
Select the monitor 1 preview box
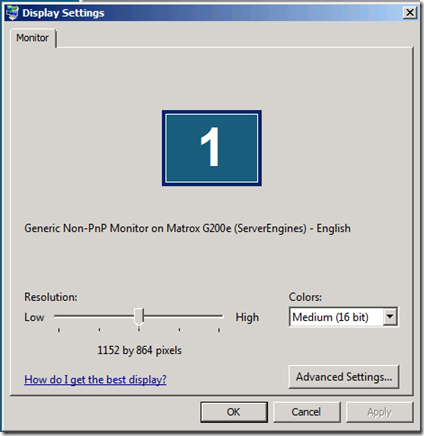tap(212, 148)
